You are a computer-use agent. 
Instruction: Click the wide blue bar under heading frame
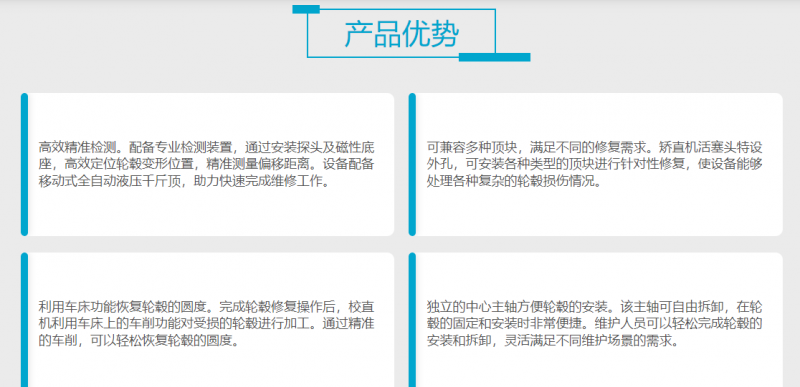494,57
